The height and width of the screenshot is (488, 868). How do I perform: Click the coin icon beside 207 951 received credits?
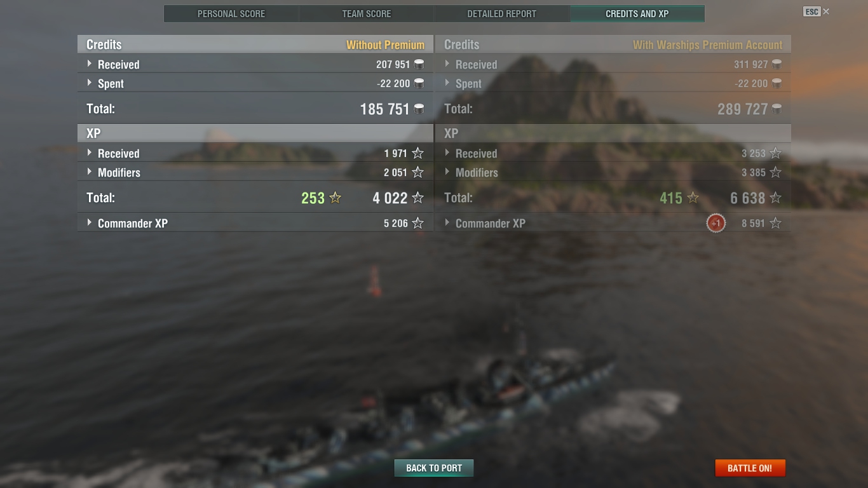click(x=419, y=64)
